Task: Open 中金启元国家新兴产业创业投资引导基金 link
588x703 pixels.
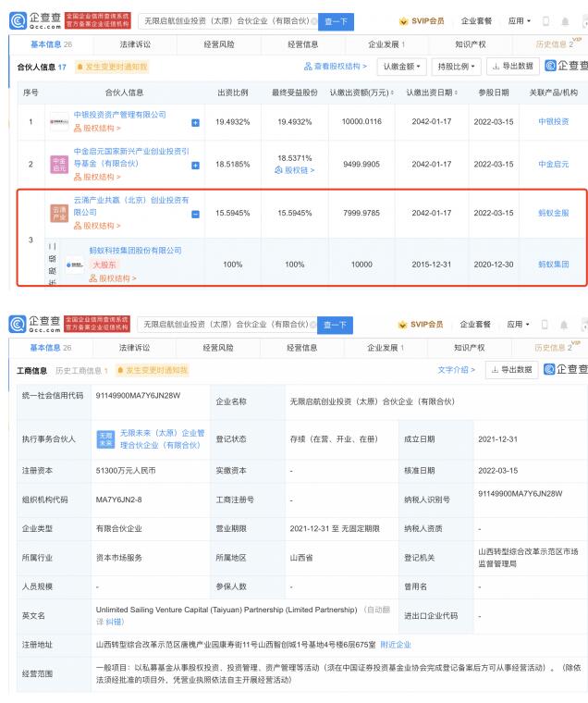Action: click(x=131, y=157)
